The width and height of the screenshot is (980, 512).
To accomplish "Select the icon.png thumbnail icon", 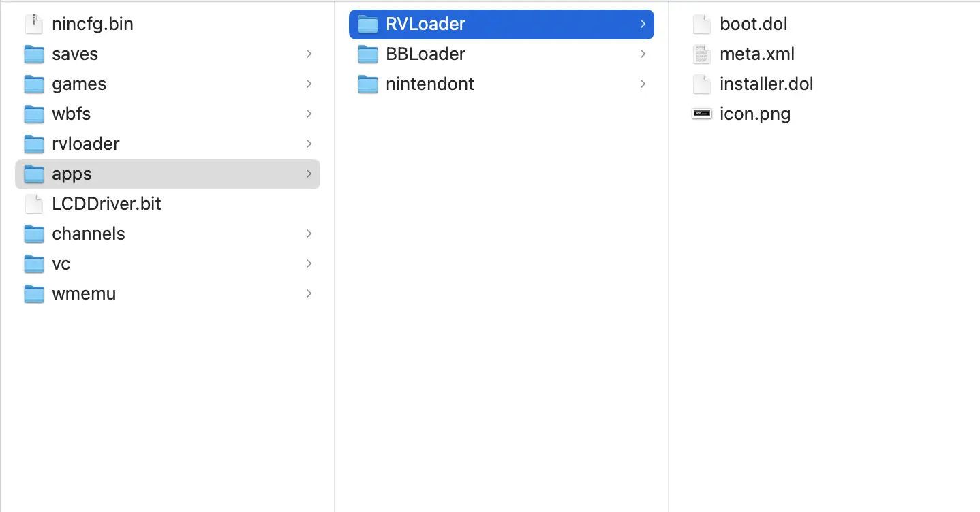I will pyautogui.click(x=701, y=114).
